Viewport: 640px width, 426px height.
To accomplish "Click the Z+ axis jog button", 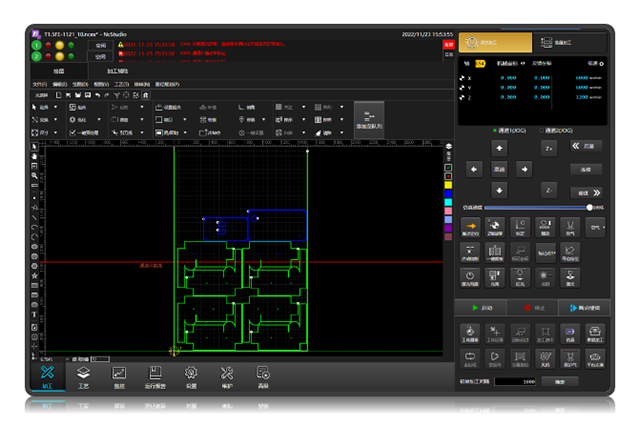I will [x=549, y=148].
